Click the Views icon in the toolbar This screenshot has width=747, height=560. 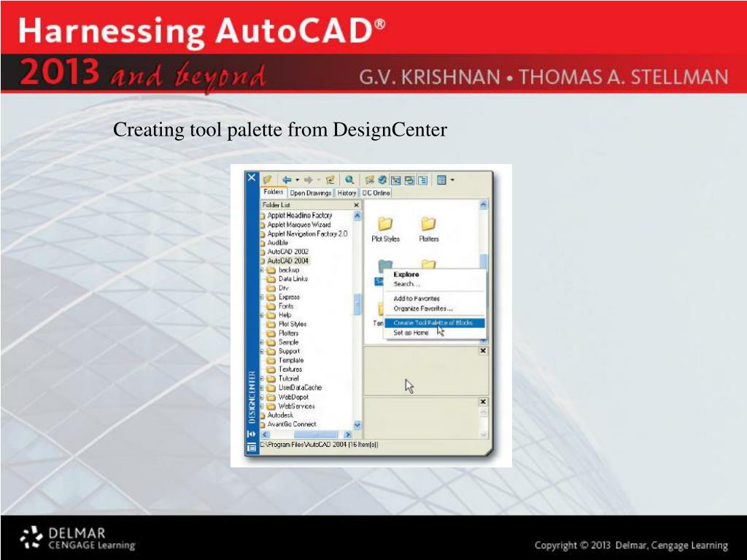(441, 180)
